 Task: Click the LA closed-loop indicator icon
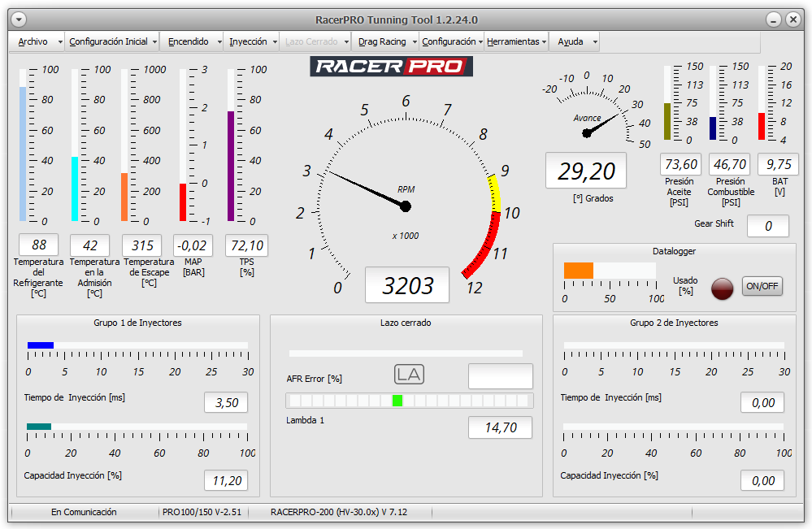click(409, 375)
